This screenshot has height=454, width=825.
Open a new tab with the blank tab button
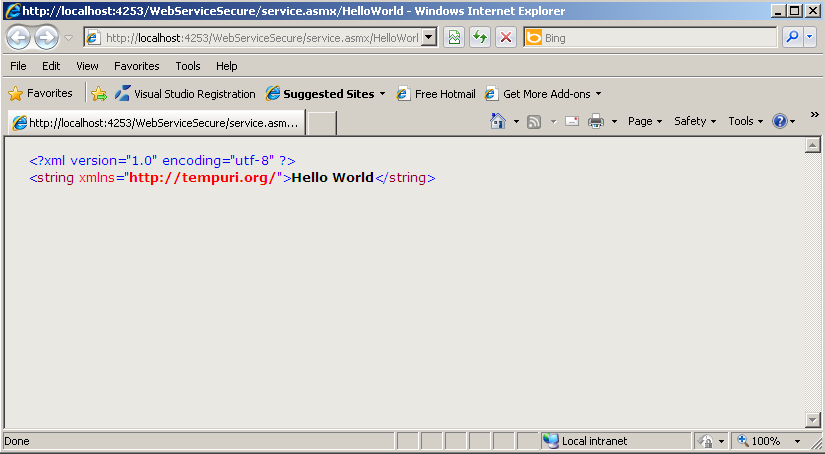[x=321, y=123]
